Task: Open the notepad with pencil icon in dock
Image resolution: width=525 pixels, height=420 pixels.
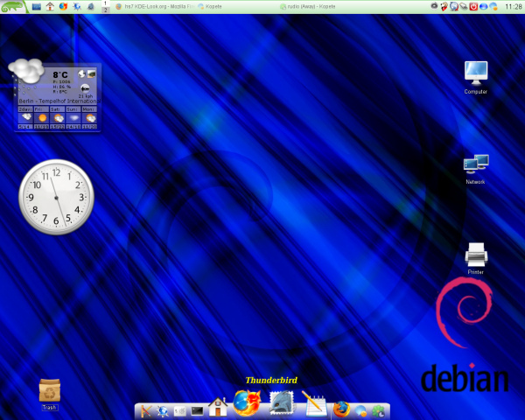Action: point(314,404)
